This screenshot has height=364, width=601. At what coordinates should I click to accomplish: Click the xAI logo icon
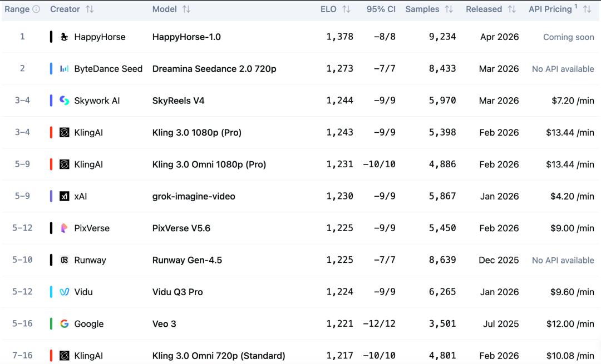[x=65, y=196]
